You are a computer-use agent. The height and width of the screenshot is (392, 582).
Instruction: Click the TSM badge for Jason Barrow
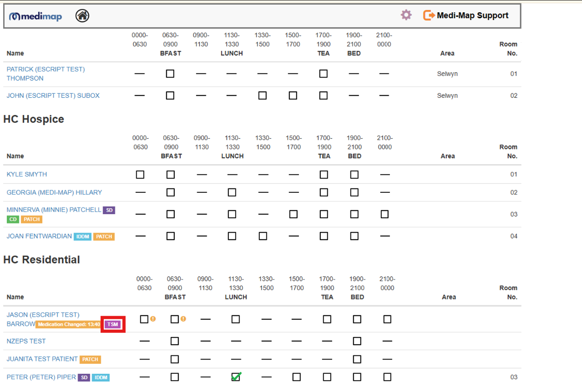click(x=112, y=324)
